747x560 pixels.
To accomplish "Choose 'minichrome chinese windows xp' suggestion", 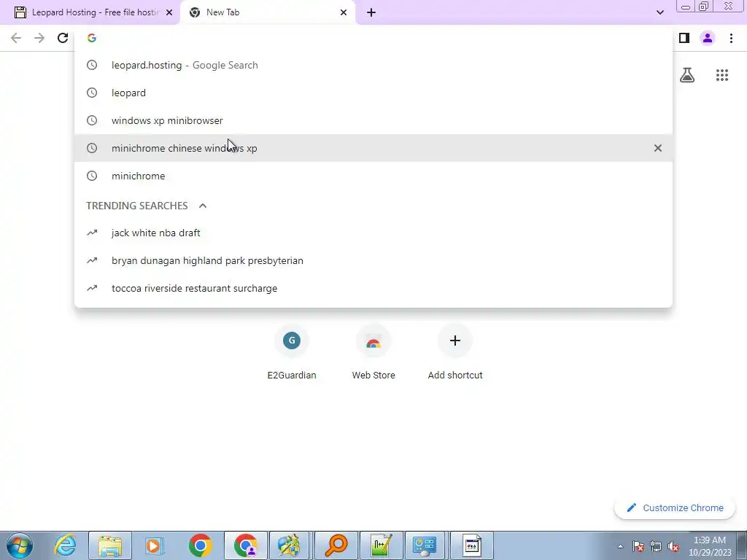I will [373, 148].
